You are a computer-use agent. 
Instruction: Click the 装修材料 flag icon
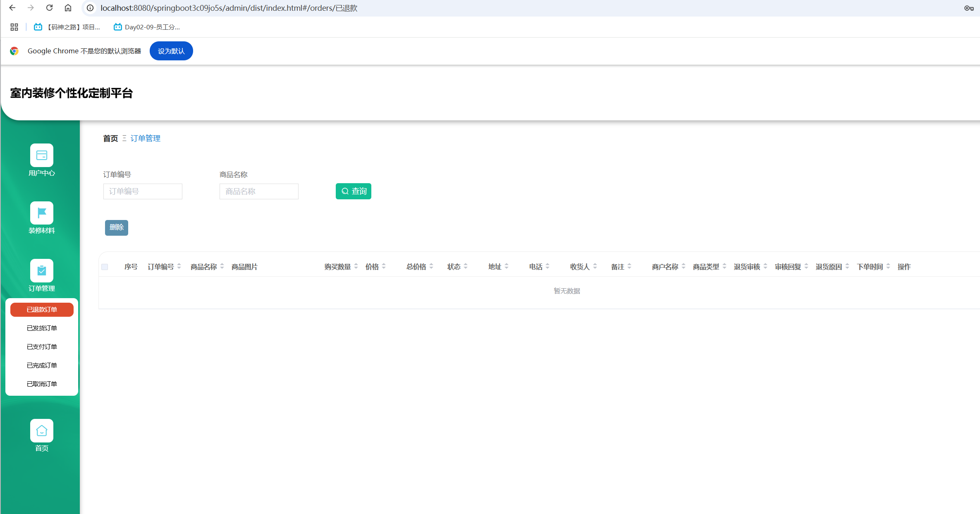(42, 213)
